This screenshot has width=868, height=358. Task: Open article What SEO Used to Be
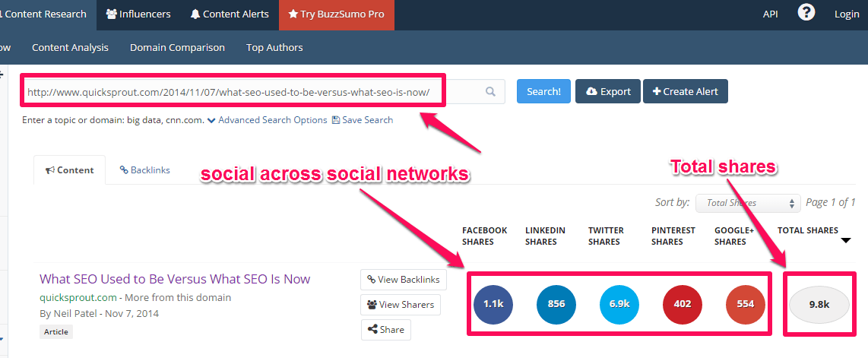pyautogui.click(x=175, y=279)
